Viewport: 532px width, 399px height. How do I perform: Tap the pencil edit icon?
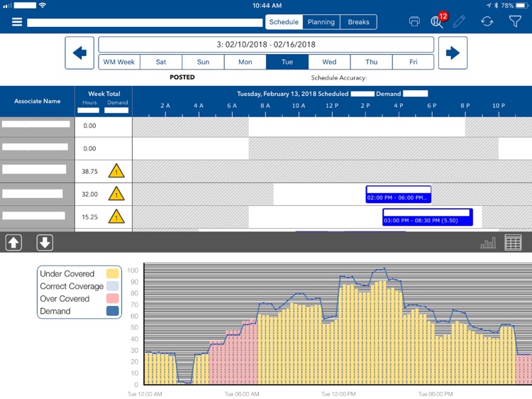coord(459,22)
